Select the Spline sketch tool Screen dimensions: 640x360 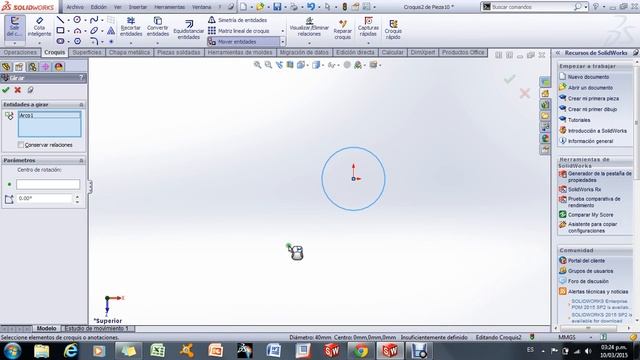[94, 20]
